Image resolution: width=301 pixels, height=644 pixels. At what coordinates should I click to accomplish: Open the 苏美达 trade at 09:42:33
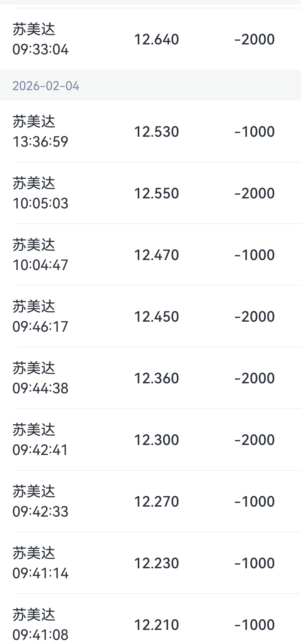click(150, 501)
